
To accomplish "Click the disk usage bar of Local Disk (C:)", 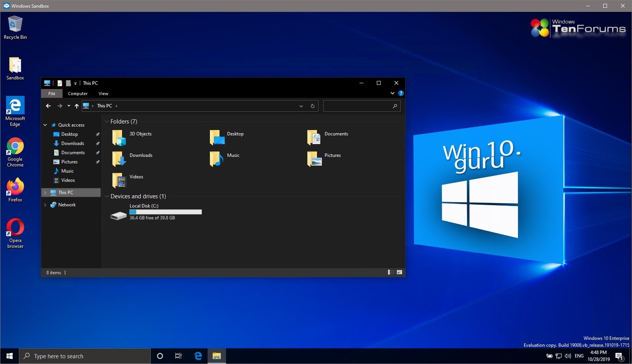I will tap(165, 212).
